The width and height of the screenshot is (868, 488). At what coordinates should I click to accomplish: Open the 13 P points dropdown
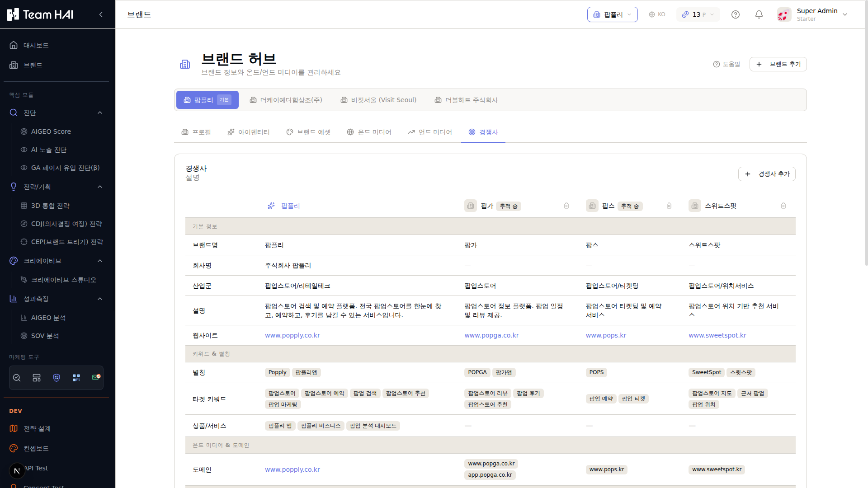(698, 14)
